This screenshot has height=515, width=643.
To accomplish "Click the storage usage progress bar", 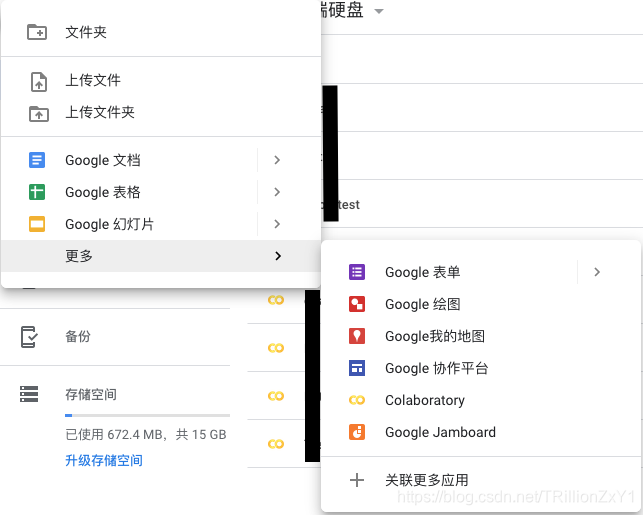I will tap(148, 415).
